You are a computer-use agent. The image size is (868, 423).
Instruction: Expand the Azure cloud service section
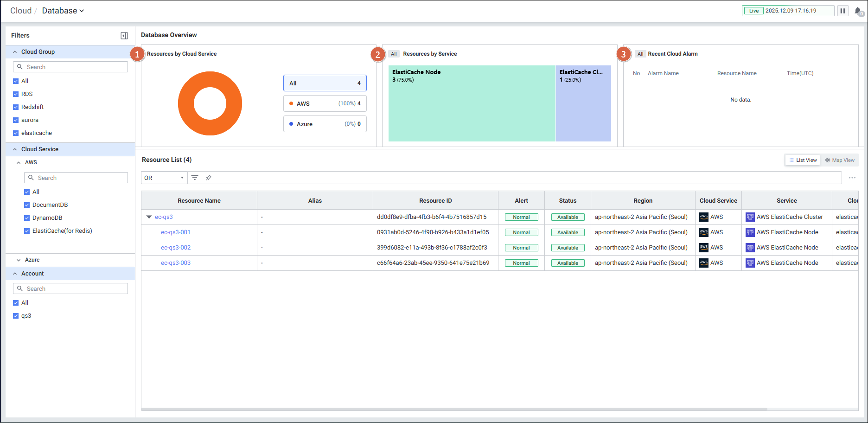(19, 260)
